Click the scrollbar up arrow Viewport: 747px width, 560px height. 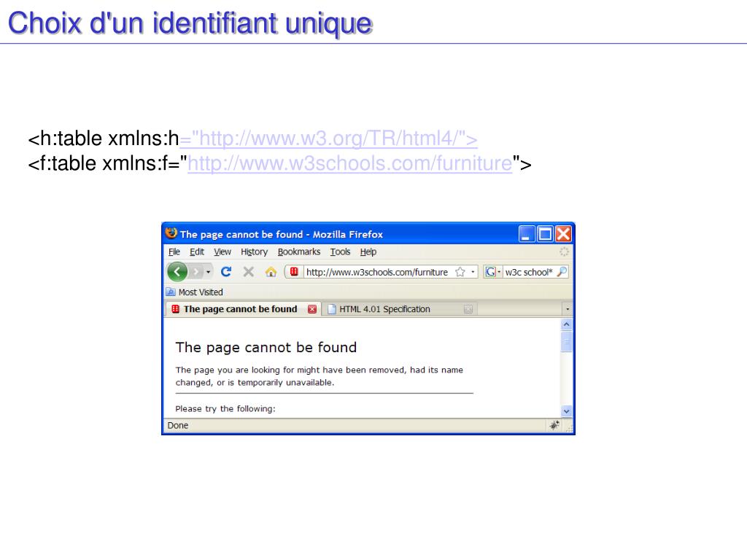click(x=566, y=324)
